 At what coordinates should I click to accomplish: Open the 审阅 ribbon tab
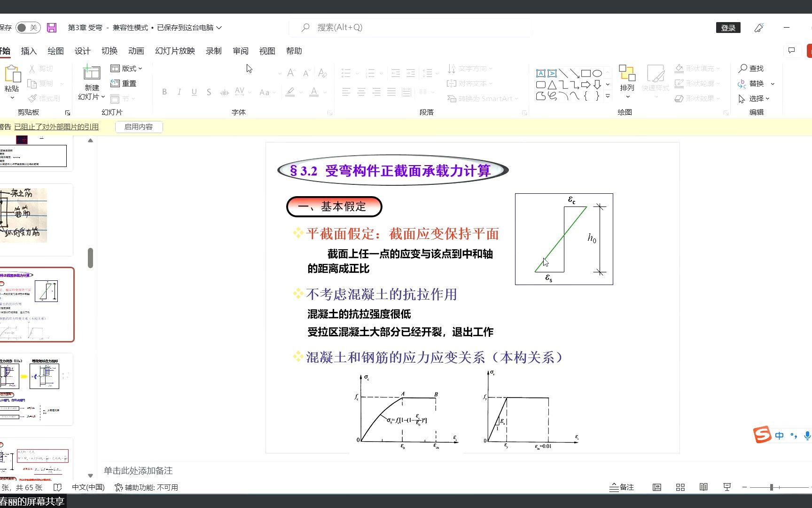click(240, 51)
